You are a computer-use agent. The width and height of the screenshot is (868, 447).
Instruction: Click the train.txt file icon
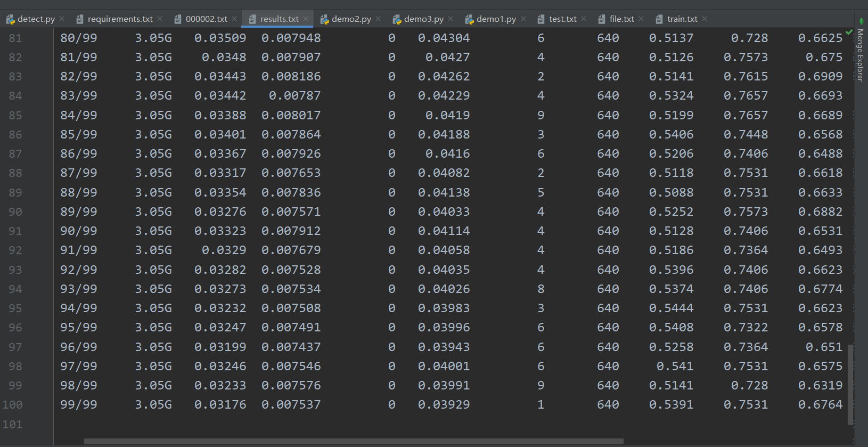coord(659,19)
